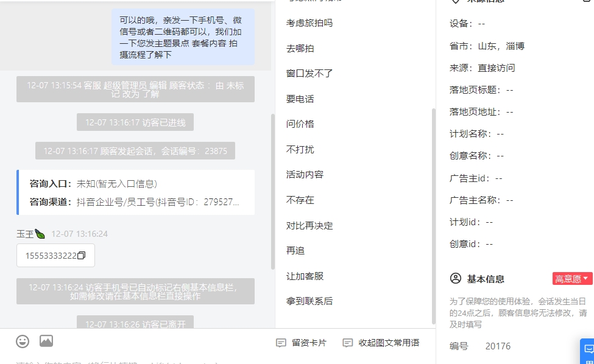Choose quick phrase 不存在
This screenshot has height=364, width=594.
click(300, 200)
